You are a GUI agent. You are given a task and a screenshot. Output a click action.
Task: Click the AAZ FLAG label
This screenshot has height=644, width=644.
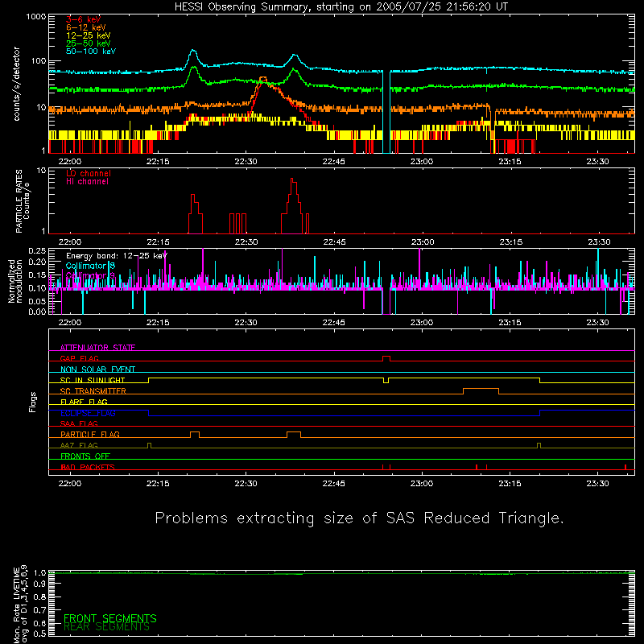coord(79,445)
